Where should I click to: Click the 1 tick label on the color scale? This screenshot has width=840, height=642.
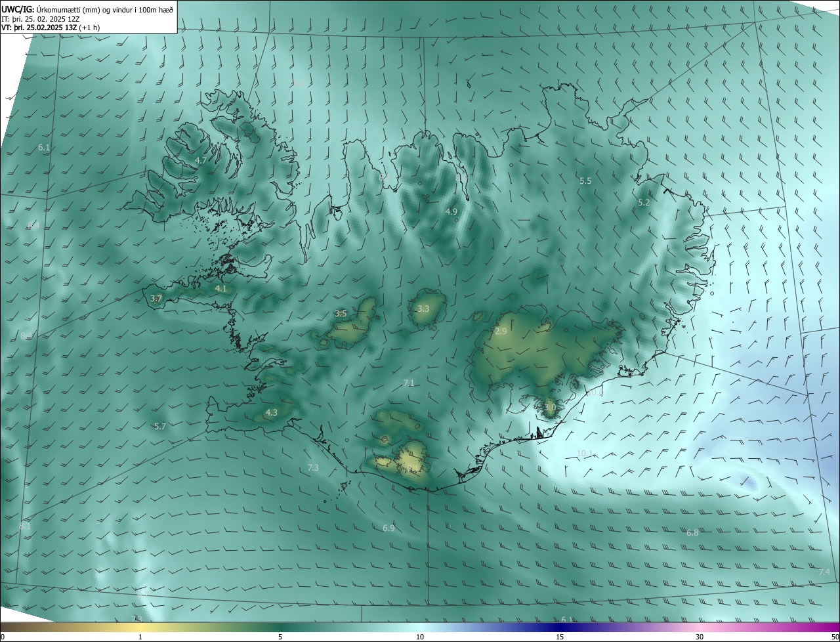coord(140,637)
